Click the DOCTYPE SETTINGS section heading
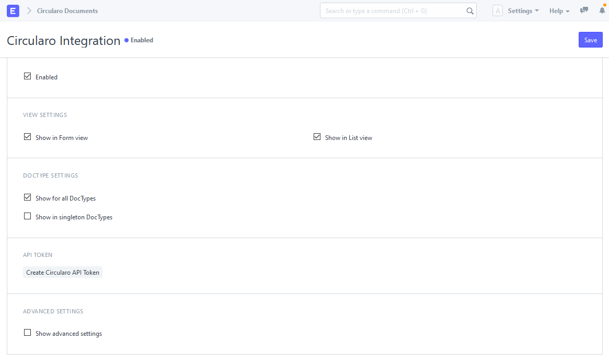This screenshot has height=364, width=609. click(51, 175)
